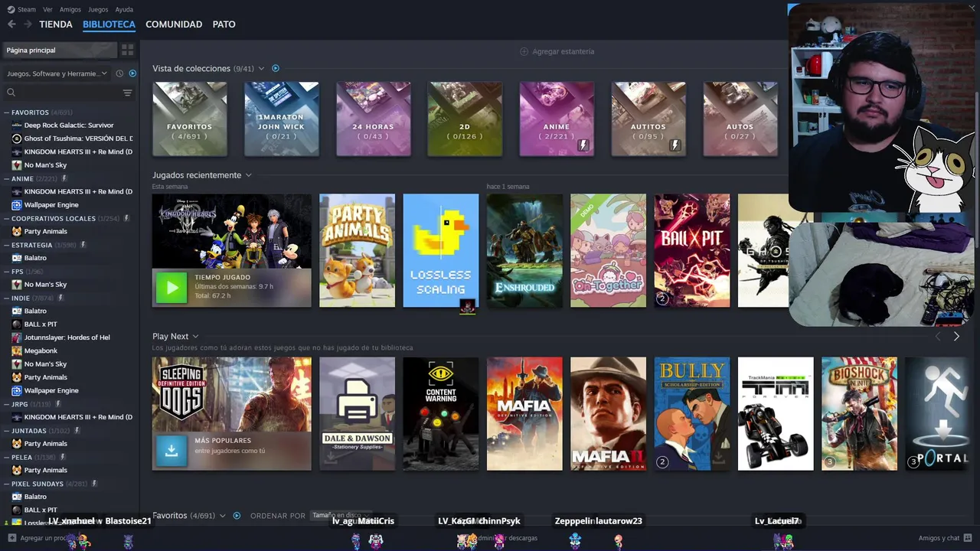Click Jotunnslayer: Hordes of Hel icon
Image resolution: width=980 pixels, height=551 pixels.
click(17, 337)
